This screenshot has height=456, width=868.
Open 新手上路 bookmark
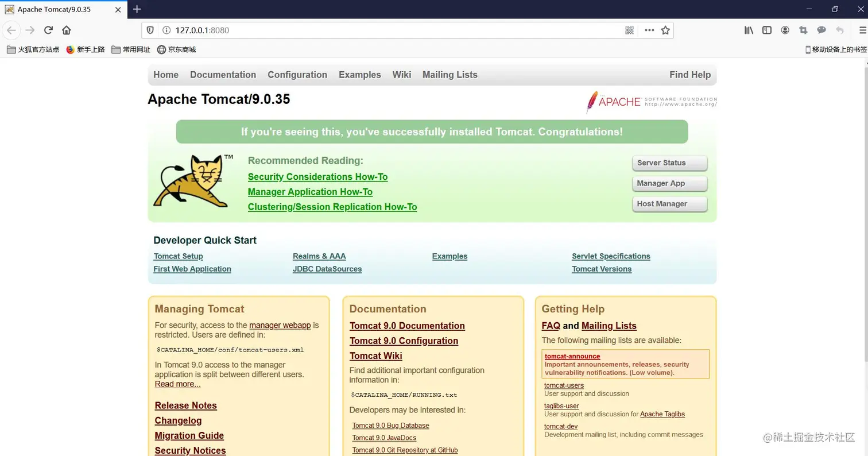pyautogui.click(x=86, y=49)
